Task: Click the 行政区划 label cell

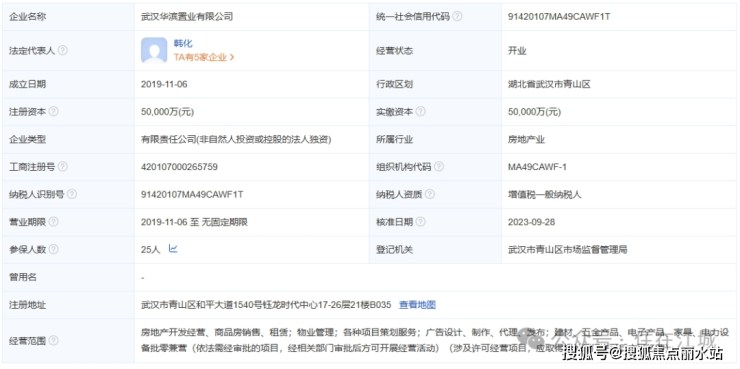Action: [435, 84]
